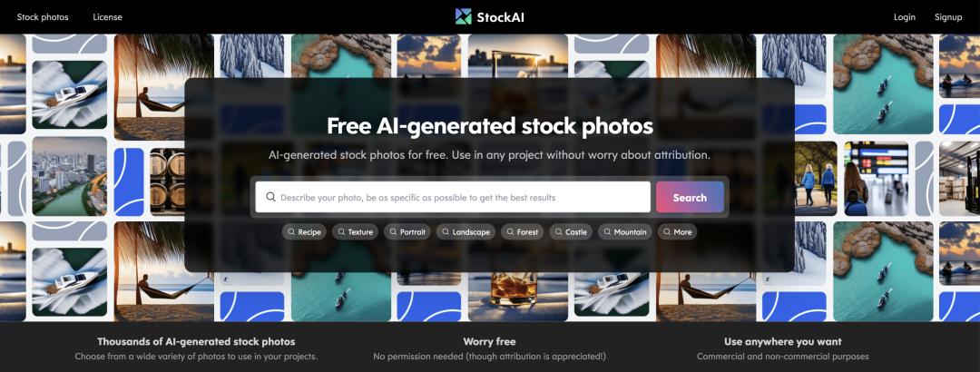Click the StockAI logo icon
980x372 pixels.
pyautogui.click(x=463, y=17)
